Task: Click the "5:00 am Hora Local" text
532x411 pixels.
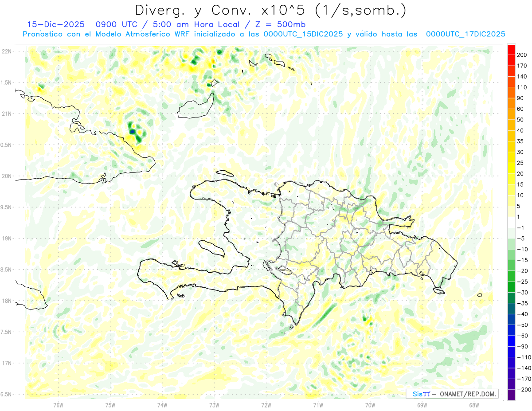Action: tap(193, 24)
